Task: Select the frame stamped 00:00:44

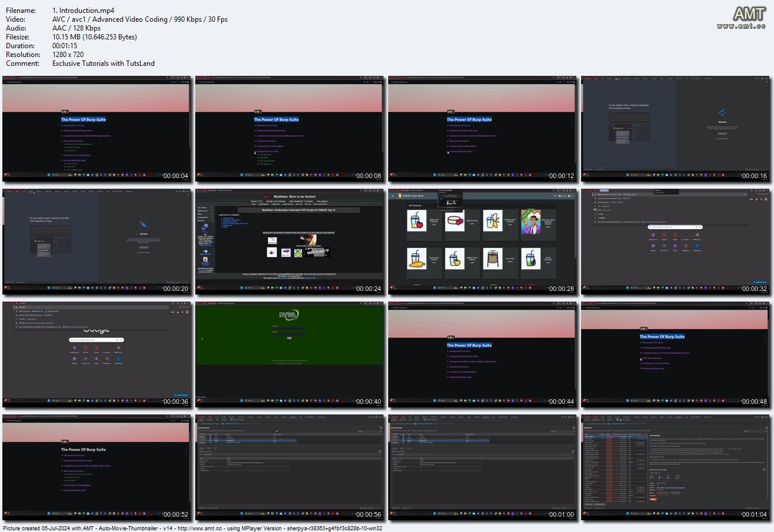Action: pos(482,353)
